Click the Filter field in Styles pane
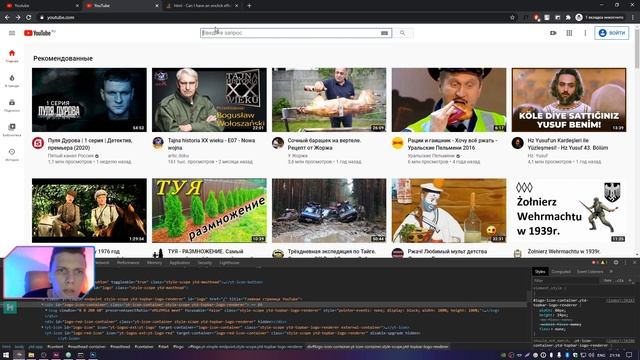640x360 pixels. tap(565, 281)
